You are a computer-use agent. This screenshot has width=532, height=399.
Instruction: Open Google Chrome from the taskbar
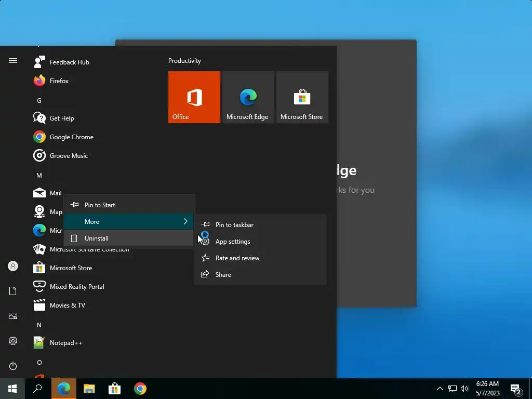point(140,389)
